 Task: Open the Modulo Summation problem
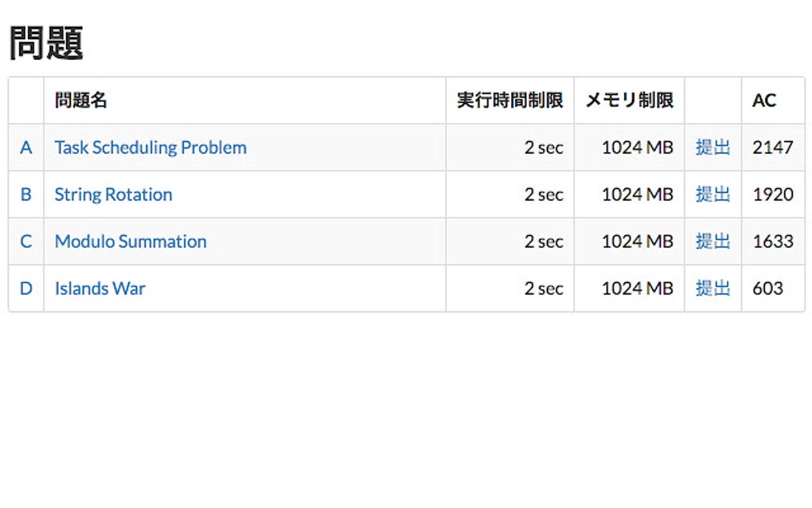point(131,241)
